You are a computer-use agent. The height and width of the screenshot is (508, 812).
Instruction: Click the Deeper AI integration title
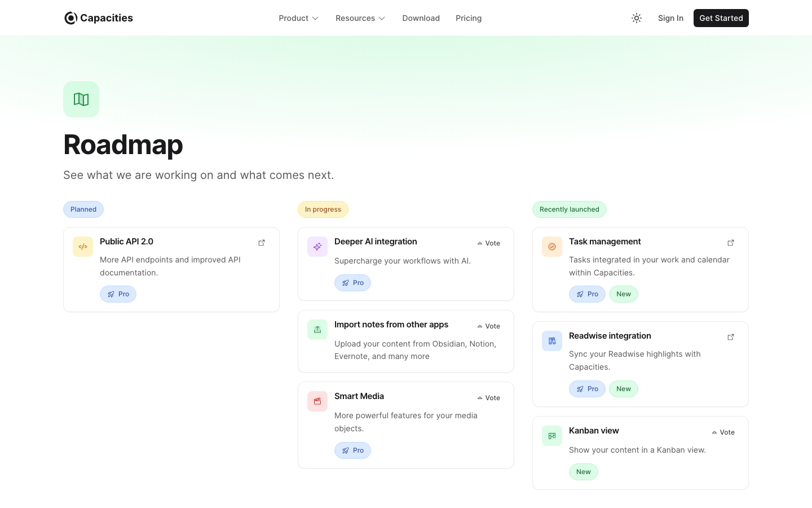(376, 242)
